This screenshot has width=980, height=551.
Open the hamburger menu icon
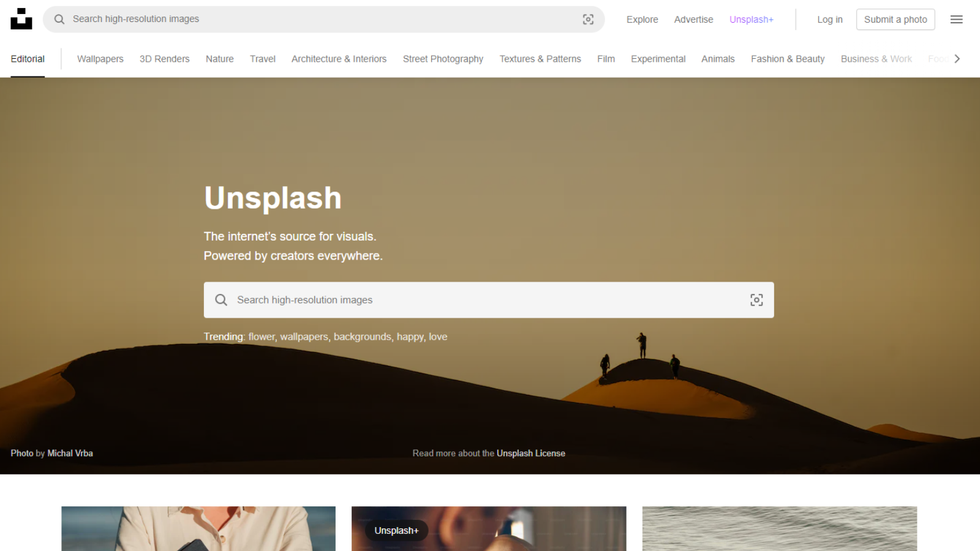click(x=956, y=20)
